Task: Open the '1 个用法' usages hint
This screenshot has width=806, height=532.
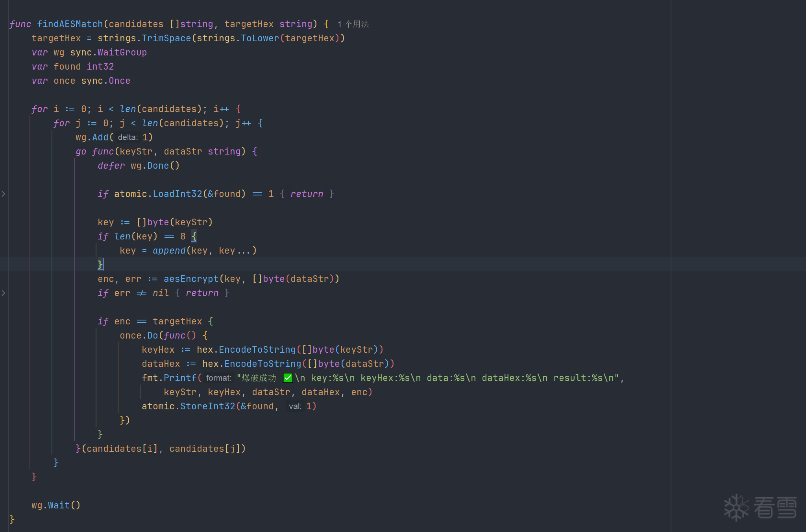Action: pyautogui.click(x=353, y=24)
